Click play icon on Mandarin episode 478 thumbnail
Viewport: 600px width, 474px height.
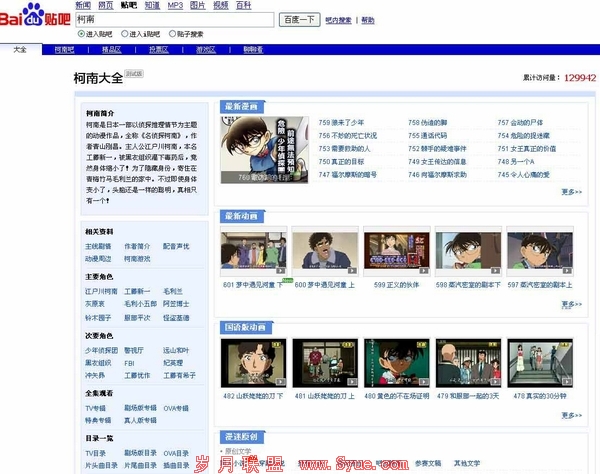pos(567,381)
